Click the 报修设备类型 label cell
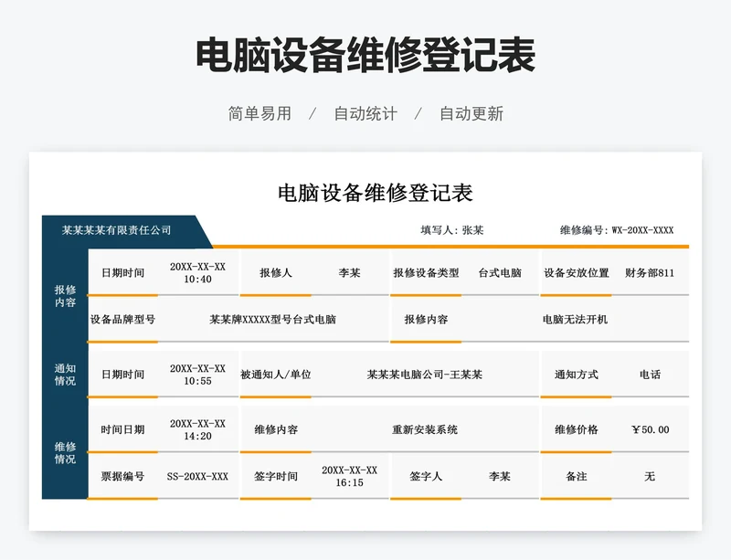This screenshot has height=560, width=731. pos(426,273)
